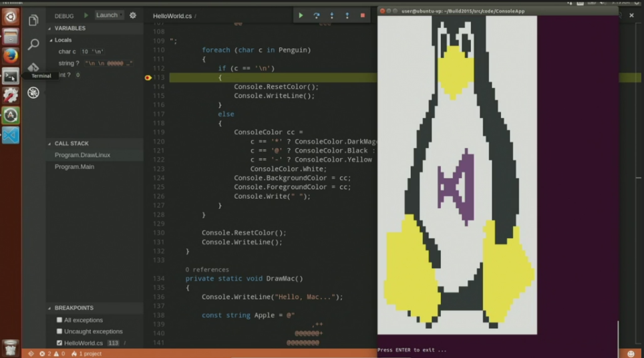Continue execution in debug toolbar
Screen dimensions: 644x358
click(301, 15)
